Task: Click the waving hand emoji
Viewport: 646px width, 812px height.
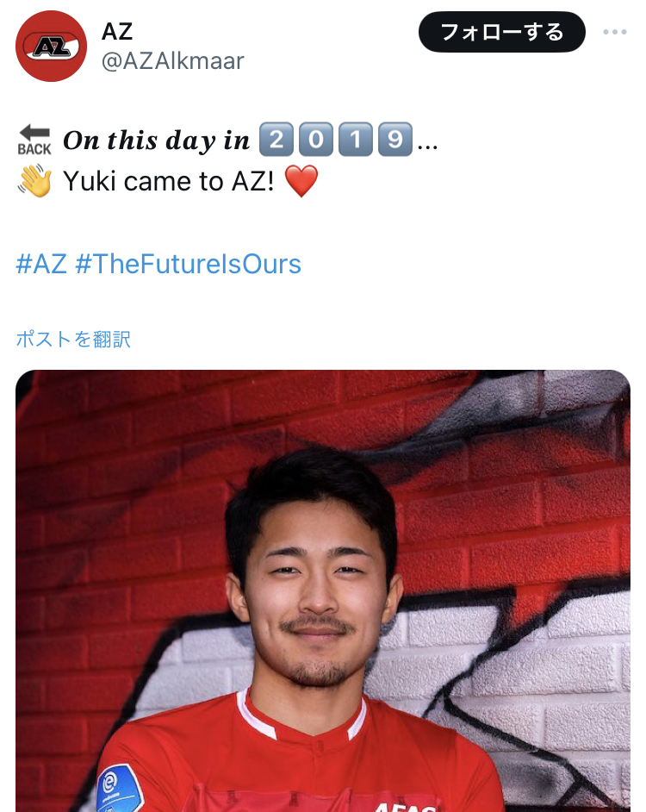Action: click(35, 181)
